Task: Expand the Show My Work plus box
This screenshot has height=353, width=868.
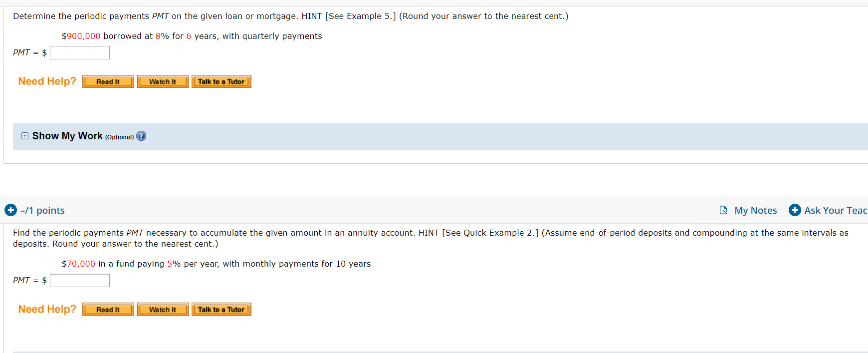Action: click(25, 136)
